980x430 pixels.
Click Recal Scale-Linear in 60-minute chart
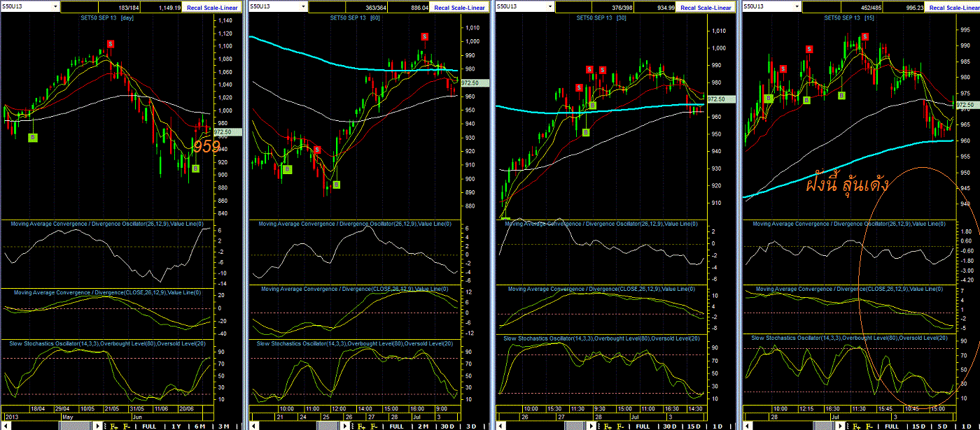click(459, 7)
